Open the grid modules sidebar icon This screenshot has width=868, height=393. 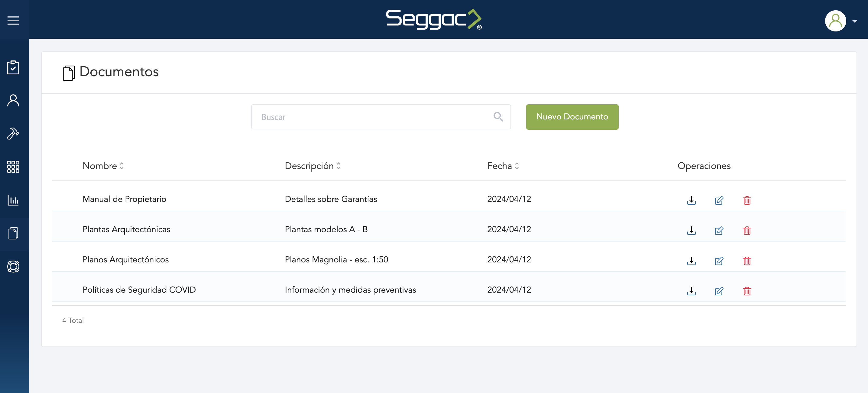pyautogui.click(x=13, y=167)
